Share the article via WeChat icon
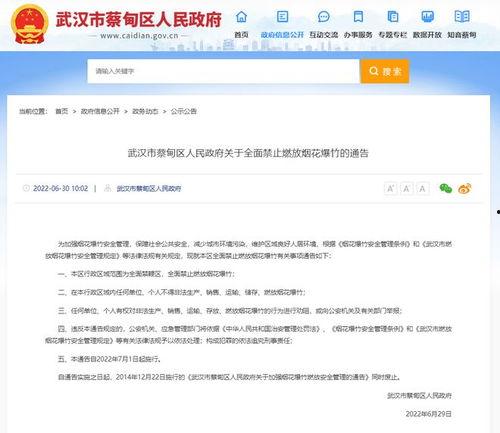Image resolution: width=500 pixels, height=433 pixels. point(446,188)
